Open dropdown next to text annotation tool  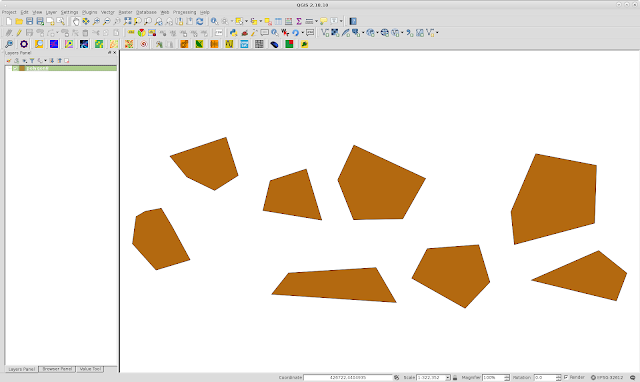tap(341, 21)
